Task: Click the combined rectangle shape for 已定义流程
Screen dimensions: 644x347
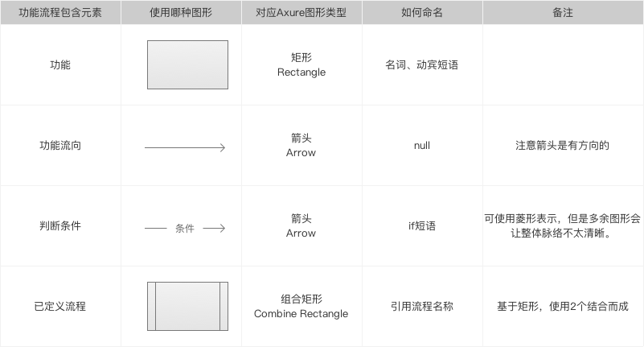Action: click(x=187, y=306)
